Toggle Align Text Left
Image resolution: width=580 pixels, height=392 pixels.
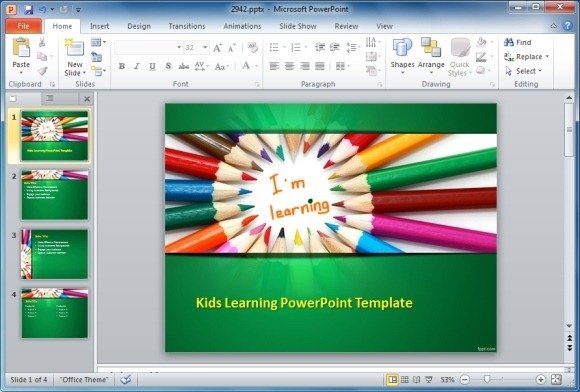click(274, 66)
